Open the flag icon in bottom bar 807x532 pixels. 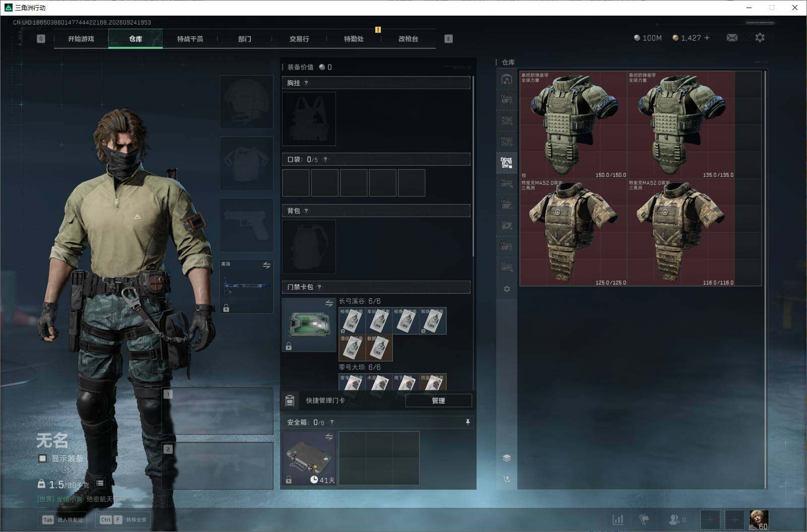pos(644,519)
